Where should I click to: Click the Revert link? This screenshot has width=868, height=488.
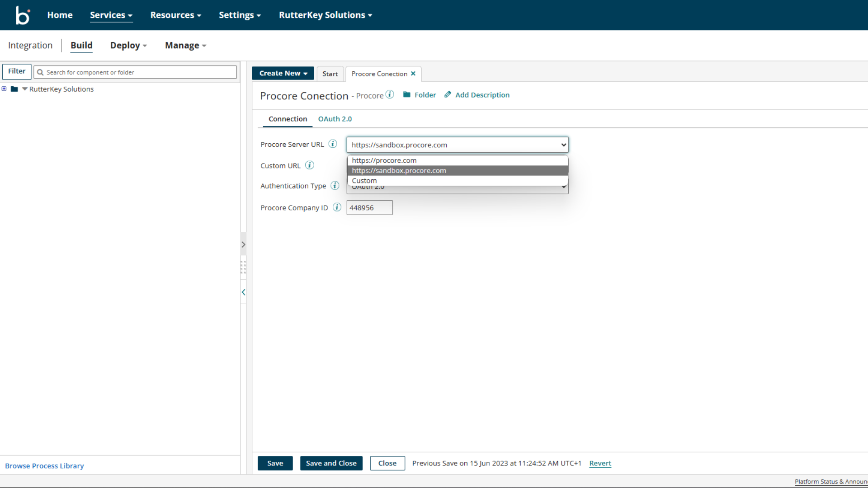coord(600,463)
